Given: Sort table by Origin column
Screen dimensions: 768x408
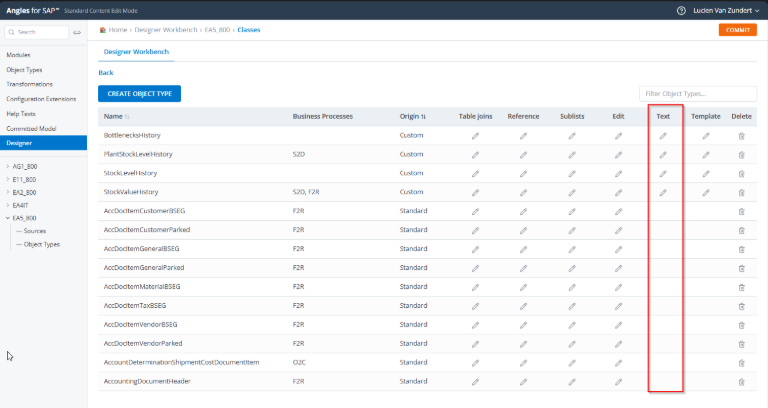Looking at the screenshot, I should click(x=412, y=116).
